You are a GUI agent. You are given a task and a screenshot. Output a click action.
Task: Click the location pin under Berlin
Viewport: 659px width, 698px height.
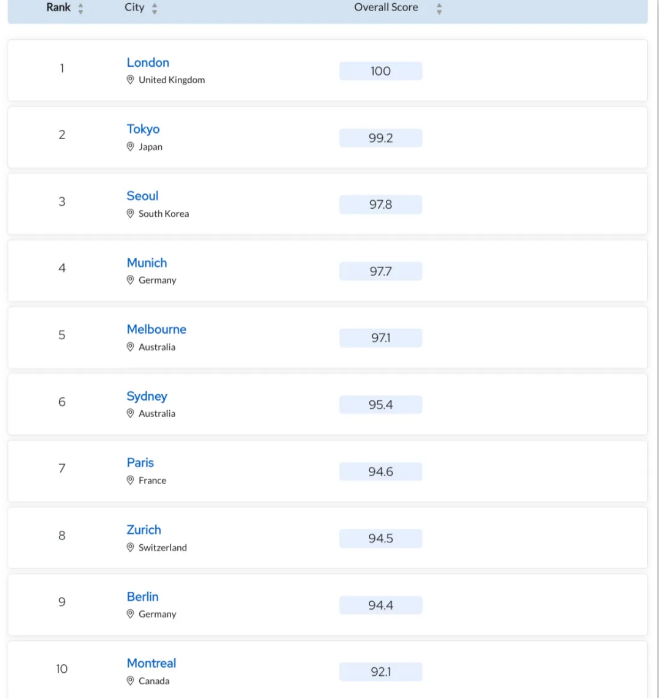(x=130, y=614)
